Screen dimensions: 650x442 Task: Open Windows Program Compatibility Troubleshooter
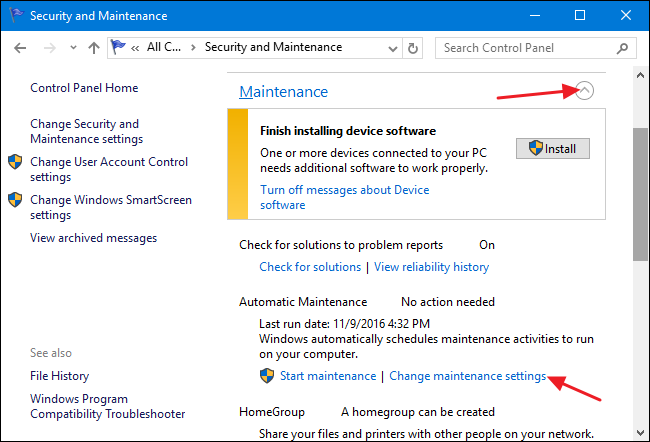pyautogui.click(x=108, y=406)
